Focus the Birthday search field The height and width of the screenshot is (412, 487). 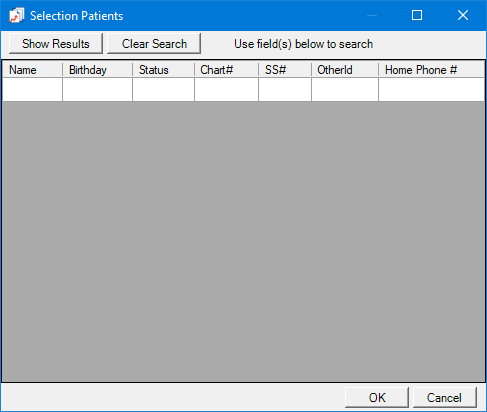97,89
